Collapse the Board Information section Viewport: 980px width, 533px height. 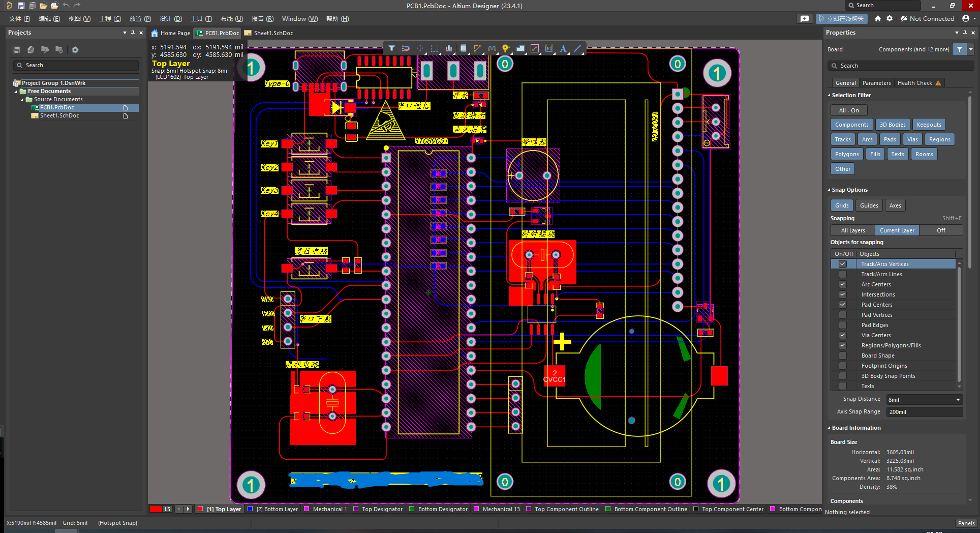[829, 428]
